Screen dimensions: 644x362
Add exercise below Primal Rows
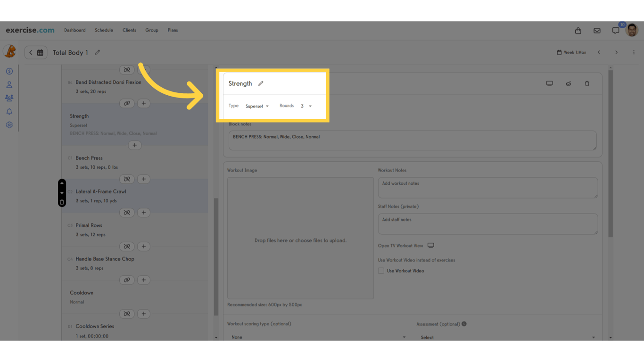pos(144,247)
